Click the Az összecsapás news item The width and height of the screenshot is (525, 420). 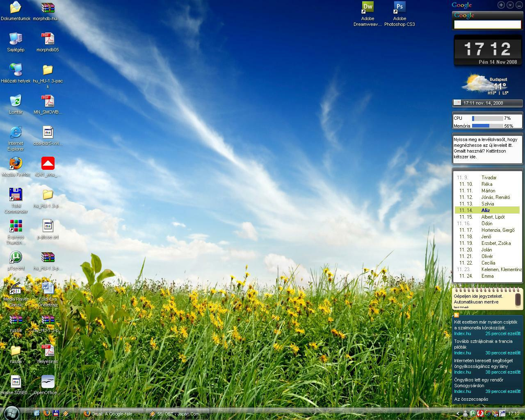471,399
